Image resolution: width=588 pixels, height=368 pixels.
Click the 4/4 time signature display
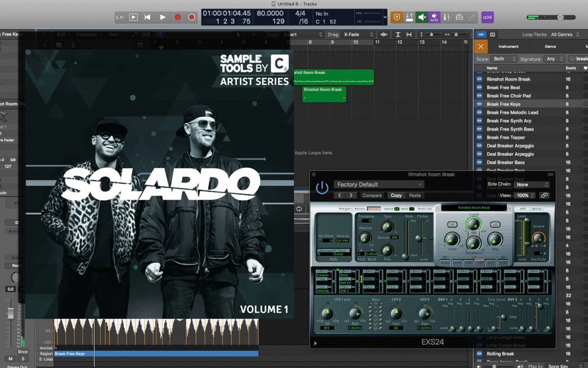click(x=300, y=13)
